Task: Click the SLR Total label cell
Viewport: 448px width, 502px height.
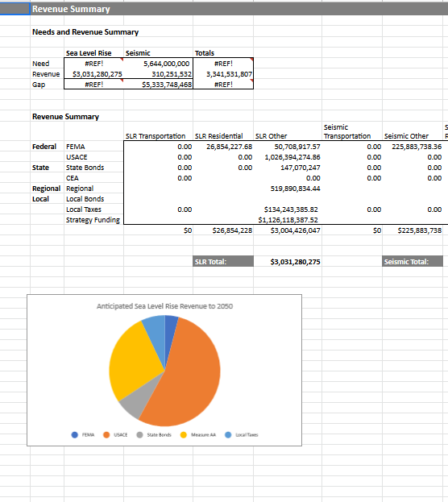Action: 223,262
